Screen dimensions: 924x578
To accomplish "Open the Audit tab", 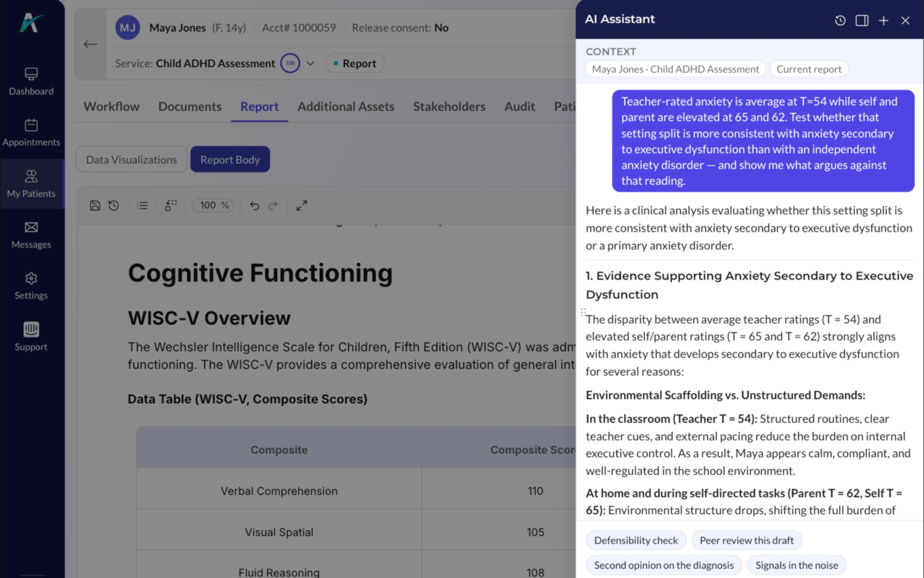I will click(520, 107).
